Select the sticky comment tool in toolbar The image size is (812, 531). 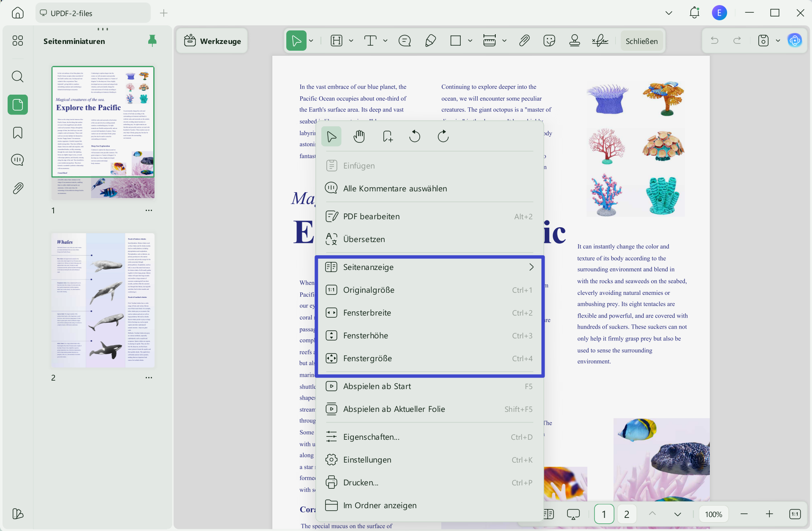(405, 41)
